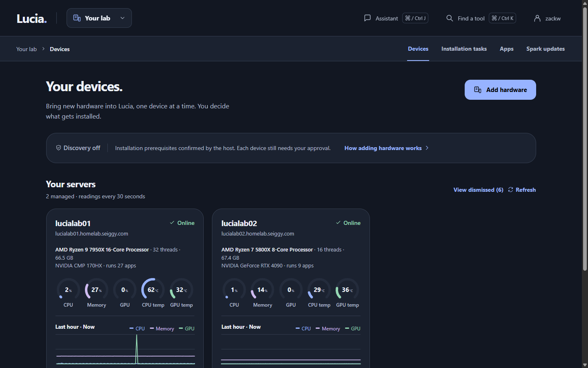The width and height of the screenshot is (588, 368).
Task: Click lucialab02 CPU temp 29°C gauge
Action: [319, 289]
